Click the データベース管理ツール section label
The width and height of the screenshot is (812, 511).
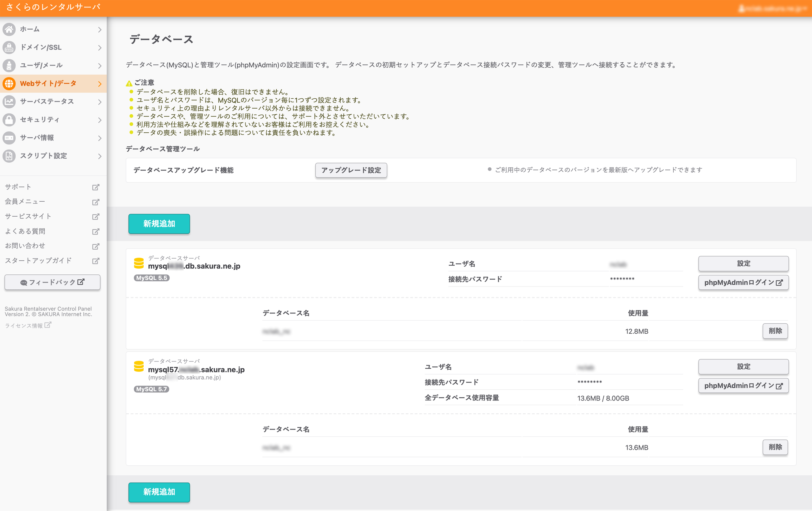pos(163,149)
